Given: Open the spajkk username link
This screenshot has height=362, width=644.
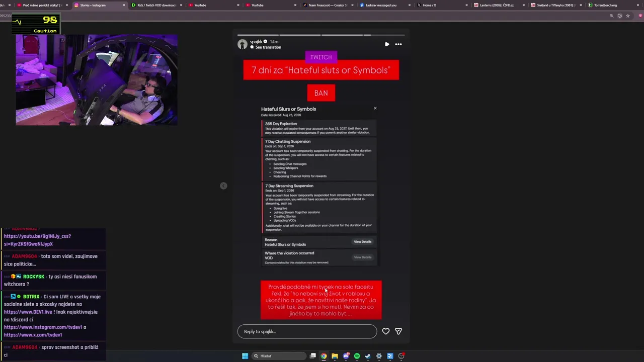Looking at the screenshot, I should (x=256, y=42).
